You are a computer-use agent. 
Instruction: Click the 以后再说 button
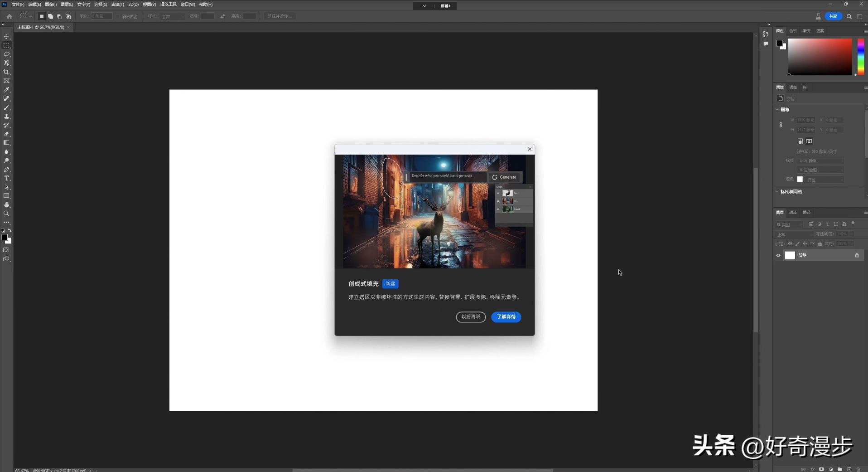pos(471,317)
